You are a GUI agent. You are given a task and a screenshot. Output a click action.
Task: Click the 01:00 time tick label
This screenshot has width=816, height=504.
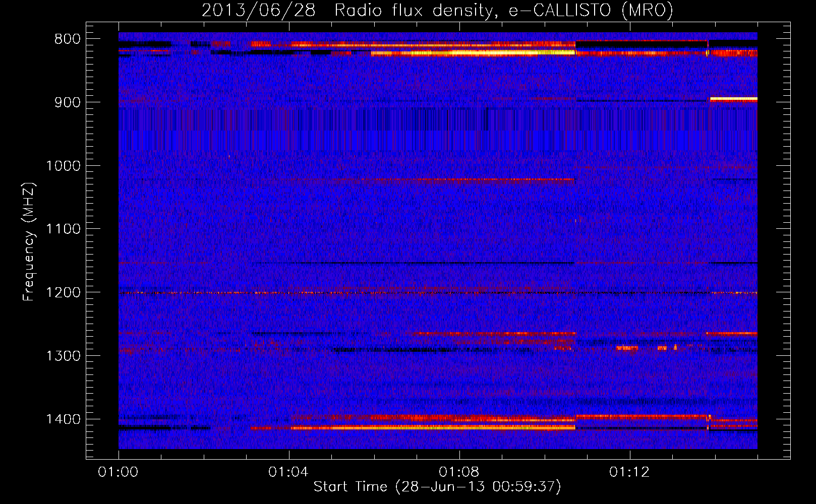(x=118, y=472)
